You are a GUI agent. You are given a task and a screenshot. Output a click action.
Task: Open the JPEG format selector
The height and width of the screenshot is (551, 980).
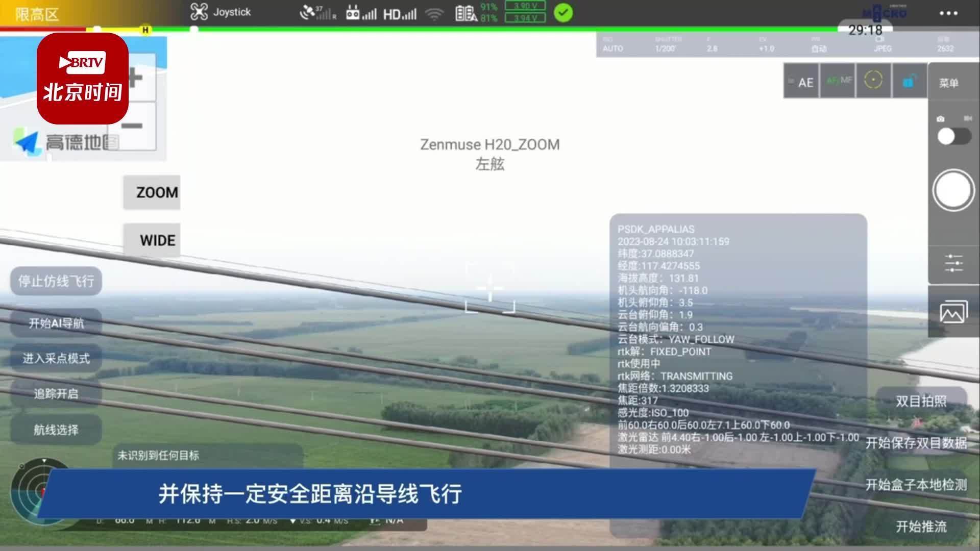[883, 49]
